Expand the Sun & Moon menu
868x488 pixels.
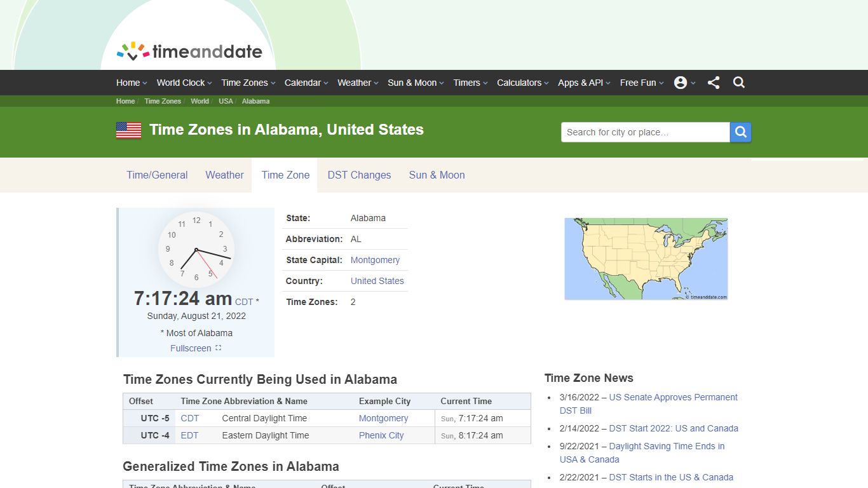pos(416,83)
